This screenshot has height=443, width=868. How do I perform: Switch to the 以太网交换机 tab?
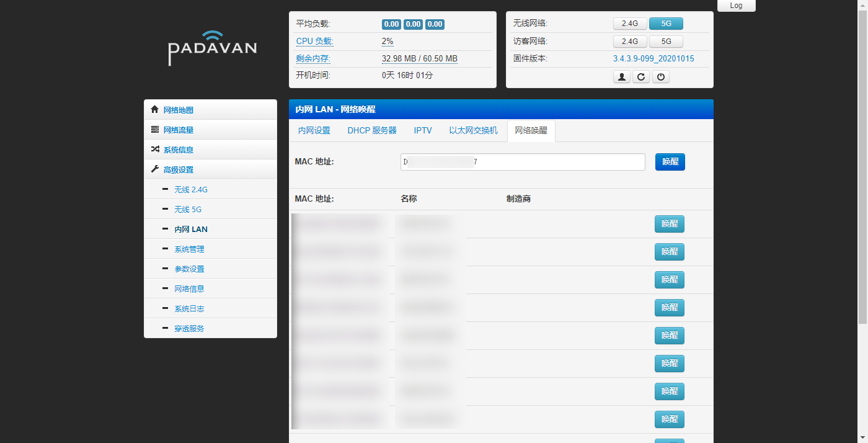click(x=473, y=131)
